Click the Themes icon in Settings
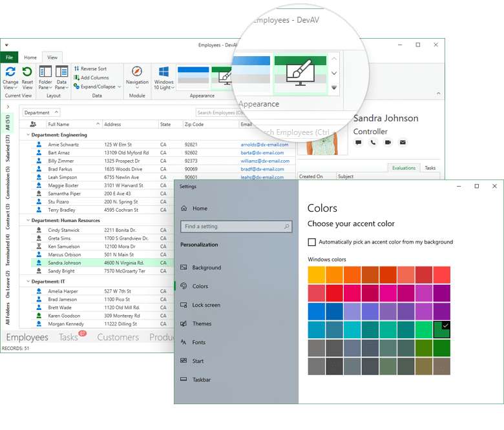The width and height of the screenshot is (504, 430). pyautogui.click(x=184, y=323)
